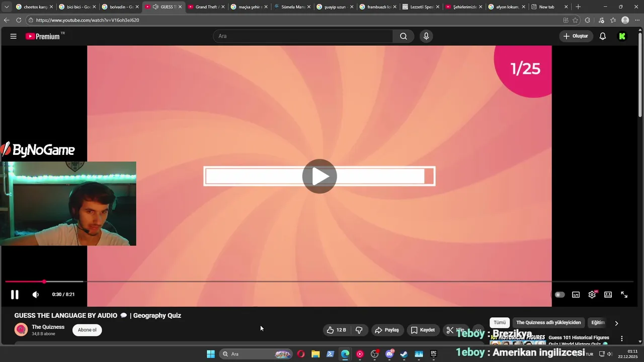Toggle subtitles/closed captions
644x362 pixels.
(x=576, y=295)
